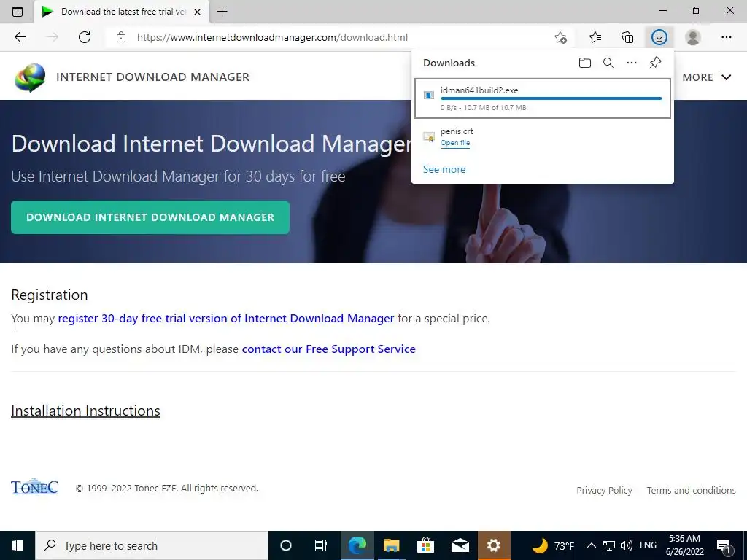Pin the Downloads panel
Image resolution: width=747 pixels, height=560 pixels.
656,63
